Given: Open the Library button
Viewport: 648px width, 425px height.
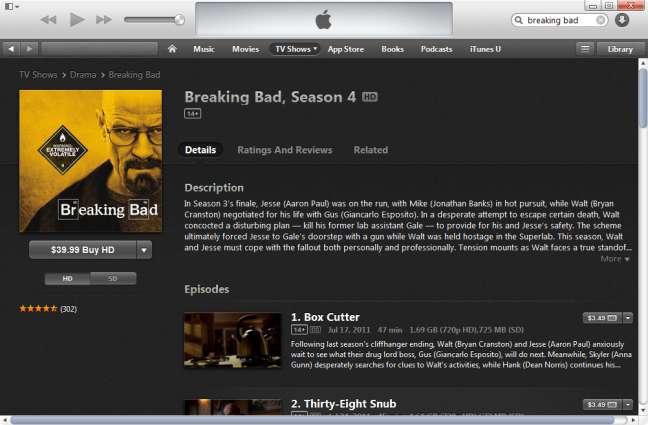Looking at the screenshot, I should 620,49.
